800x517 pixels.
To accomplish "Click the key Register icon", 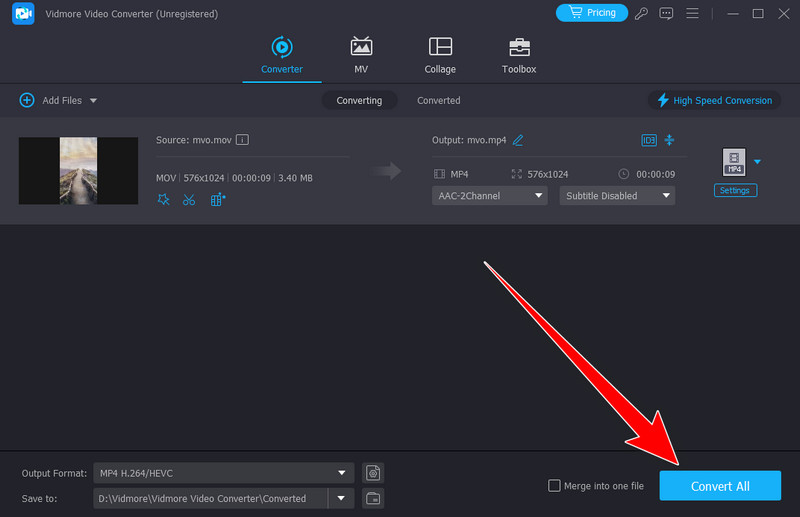I will coord(640,13).
